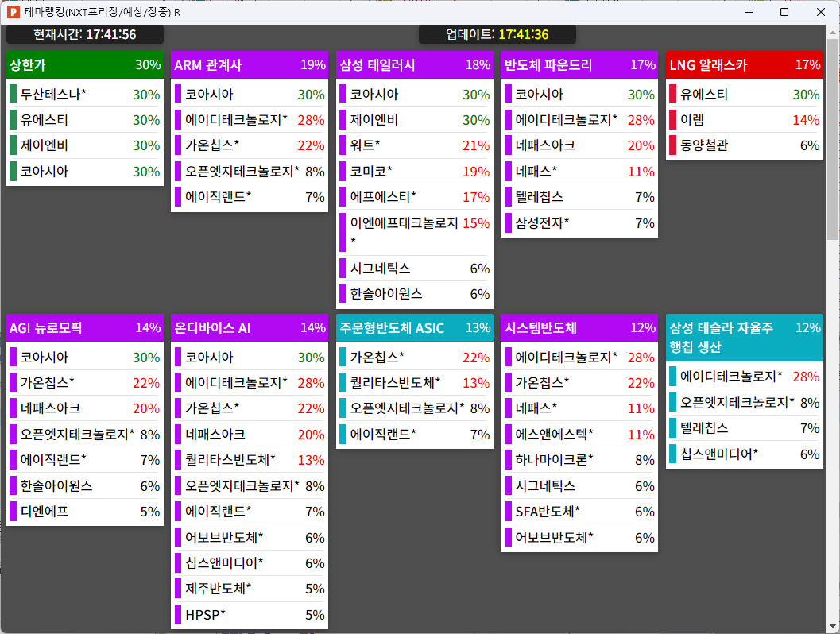
Task: Select the LNG 알래스카 theme header
Action: coord(745,65)
